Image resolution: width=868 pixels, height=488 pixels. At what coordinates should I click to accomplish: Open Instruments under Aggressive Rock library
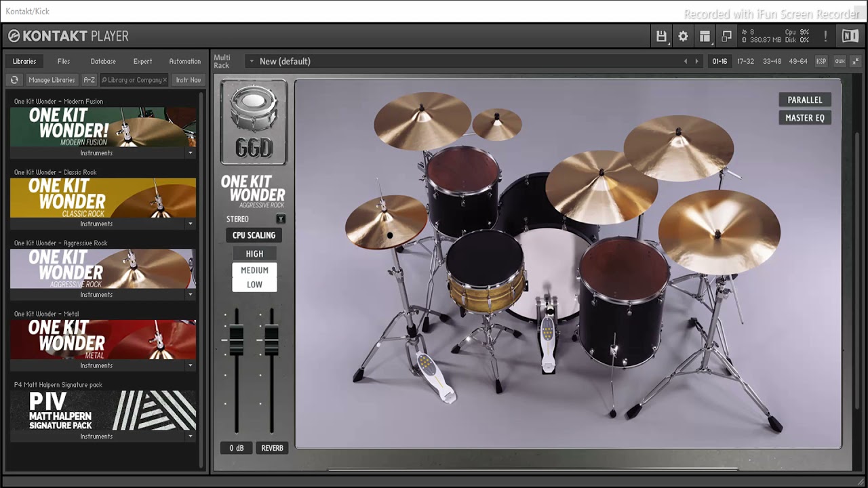(96, 295)
